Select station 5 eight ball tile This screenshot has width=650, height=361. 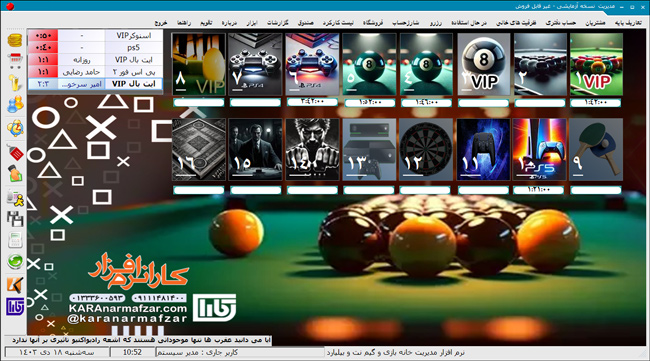click(x=369, y=65)
